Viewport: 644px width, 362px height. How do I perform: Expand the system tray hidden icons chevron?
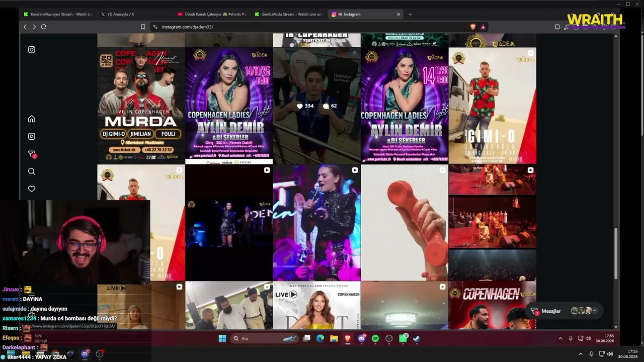click(x=560, y=338)
